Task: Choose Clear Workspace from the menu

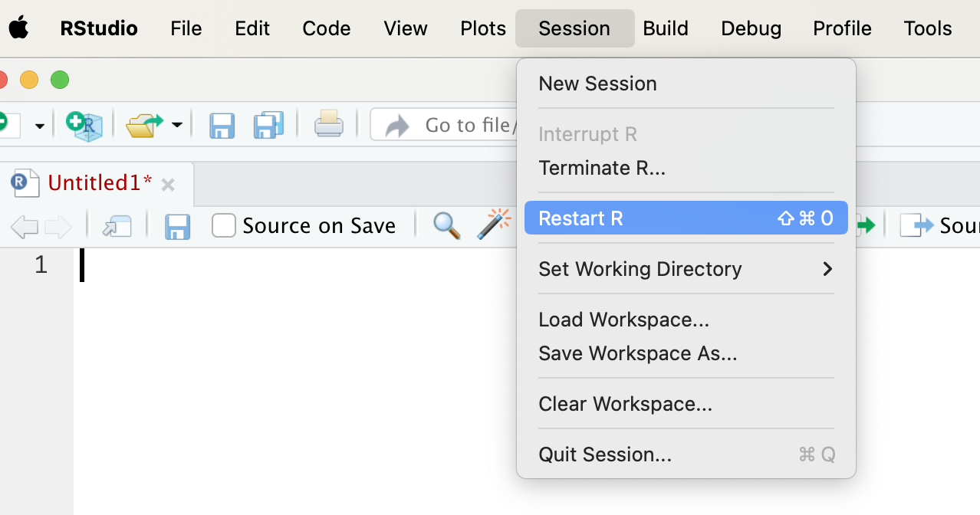Action: [625, 404]
